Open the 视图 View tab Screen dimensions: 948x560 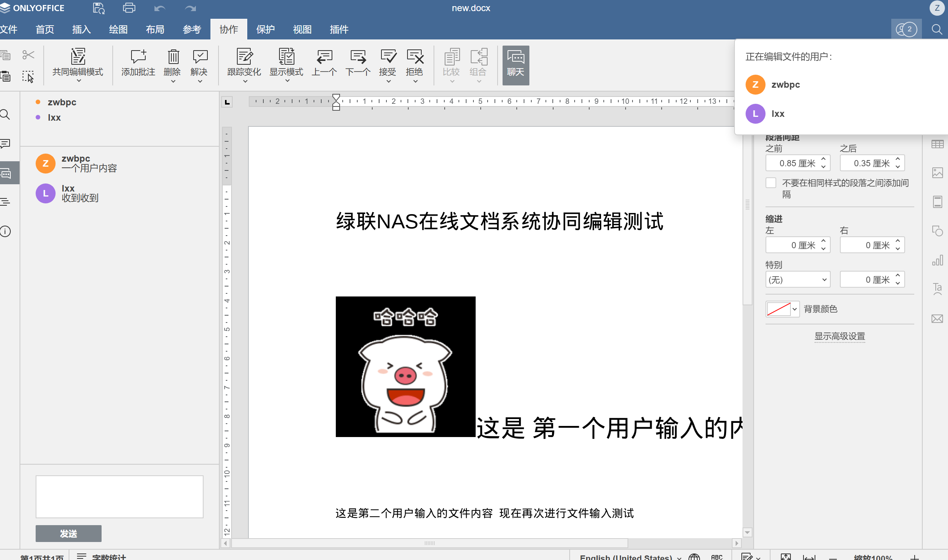[302, 29]
